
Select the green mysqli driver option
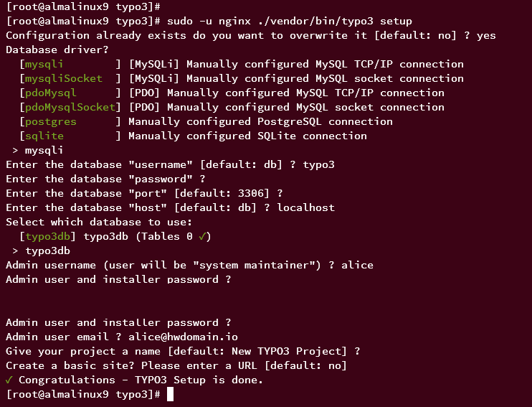pyautogui.click(x=44, y=64)
